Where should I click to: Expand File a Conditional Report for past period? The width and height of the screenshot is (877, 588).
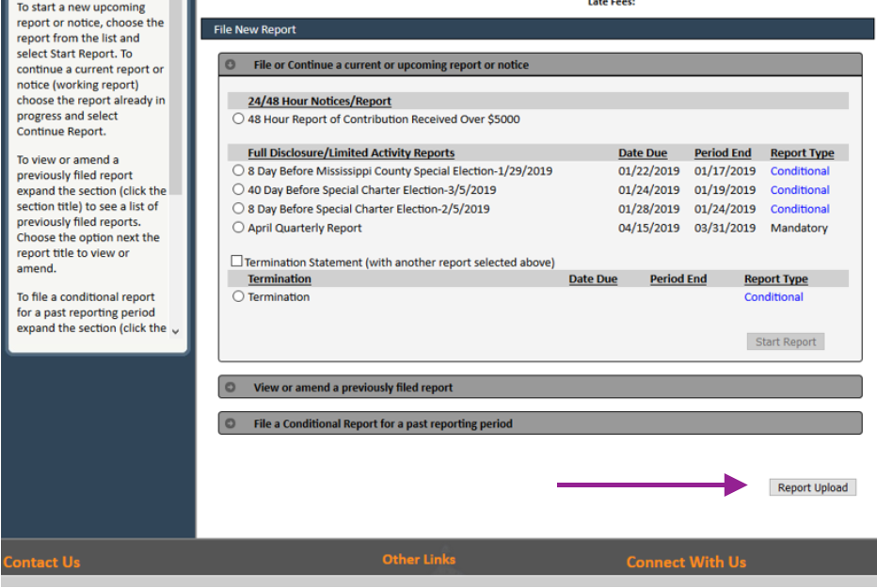[x=540, y=423]
